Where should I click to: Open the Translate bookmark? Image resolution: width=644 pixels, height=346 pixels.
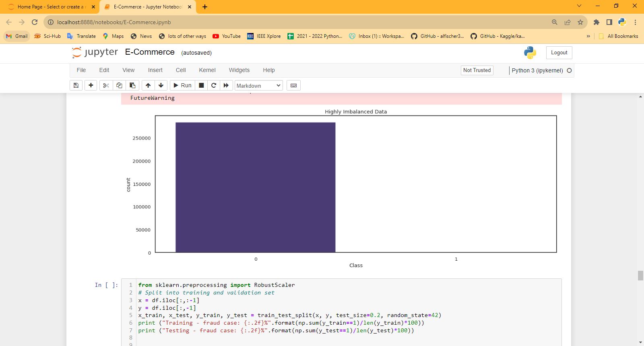(81, 36)
